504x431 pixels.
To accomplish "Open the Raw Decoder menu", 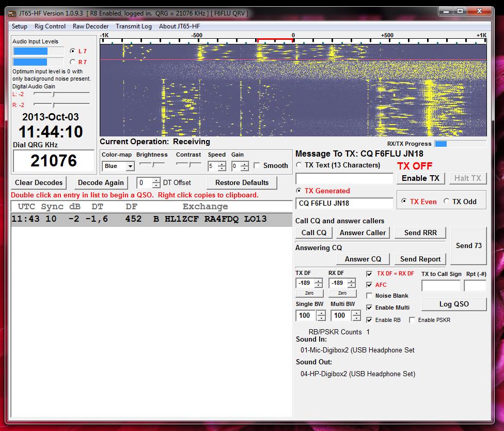I will tap(90, 26).
